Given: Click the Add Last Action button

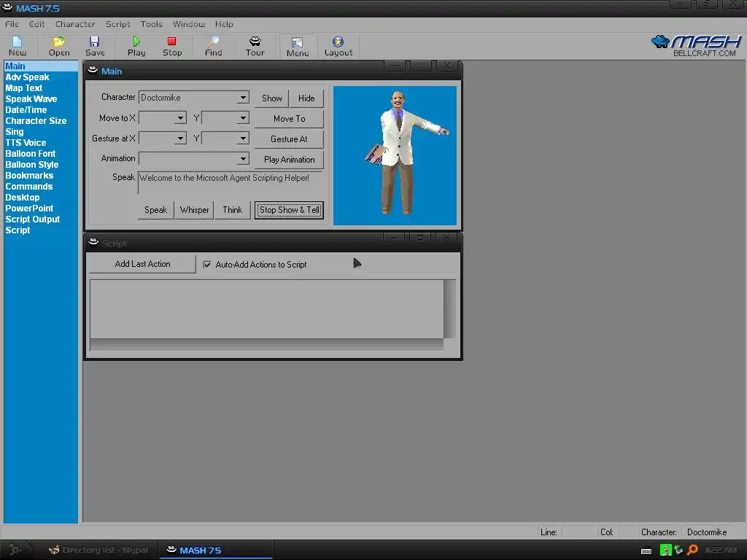Looking at the screenshot, I should point(142,264).
